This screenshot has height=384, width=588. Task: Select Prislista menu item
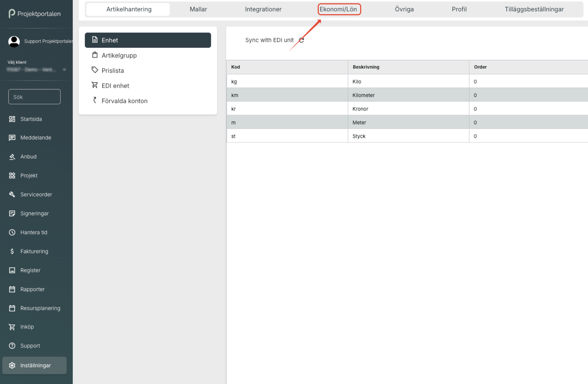[x=112, y=71]
